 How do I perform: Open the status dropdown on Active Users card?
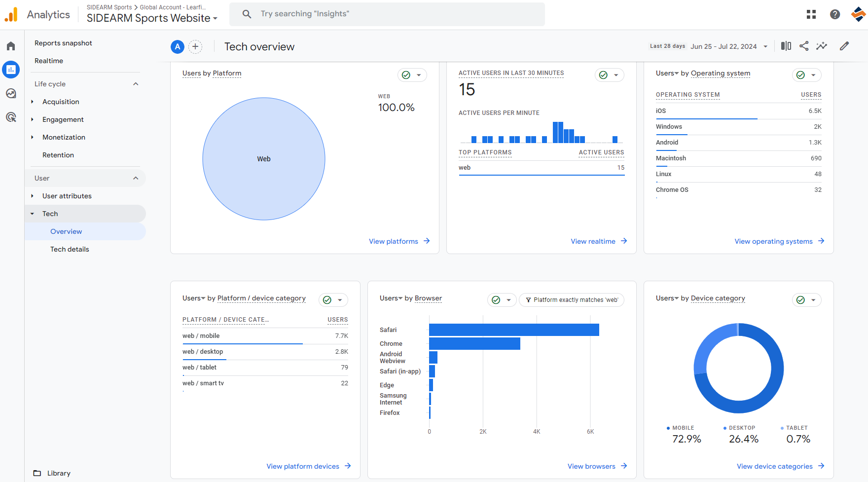click(x=616, y=75)
